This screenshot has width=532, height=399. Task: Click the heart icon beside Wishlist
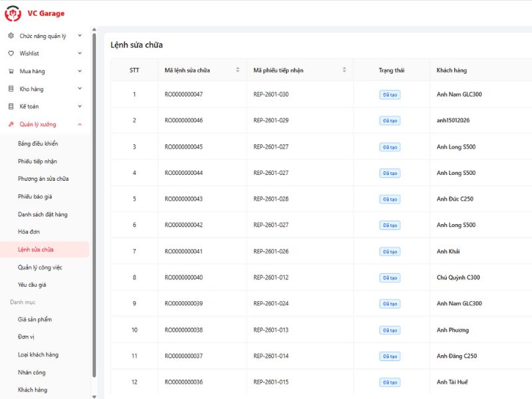(x=11, y=53)
